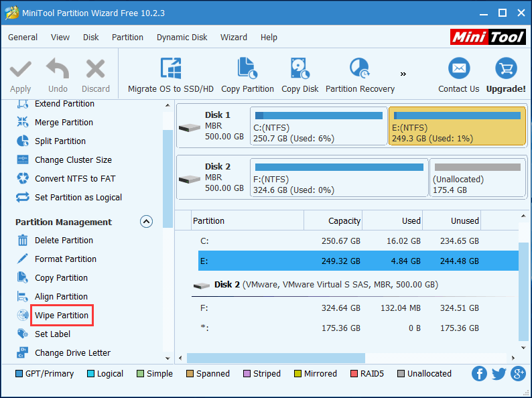This screenshot has width=532, height=398.
Task: Choose Extend Partition in sidebar
Action: click(64, 103)
